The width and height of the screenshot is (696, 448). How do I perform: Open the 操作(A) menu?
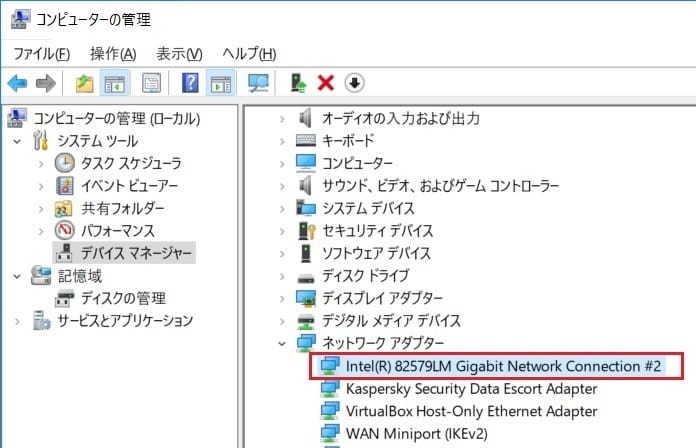[112, 53]
